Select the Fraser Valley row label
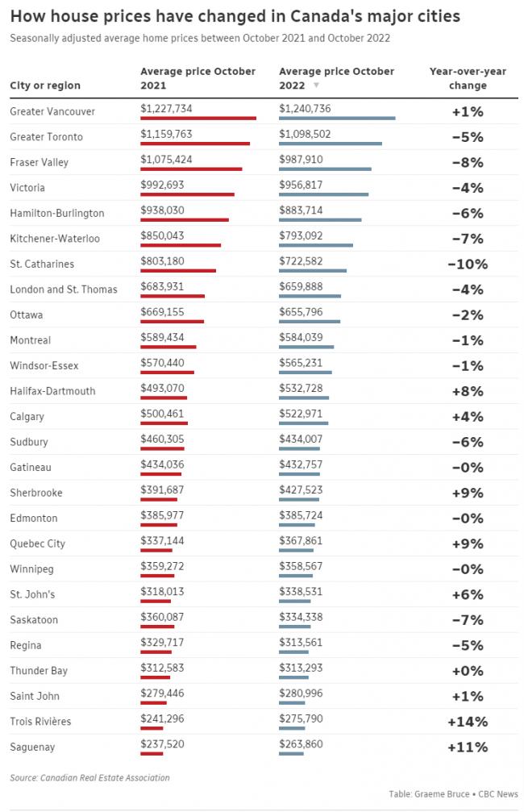Viewport: 524px width, 812px height. tap(40, 162)
